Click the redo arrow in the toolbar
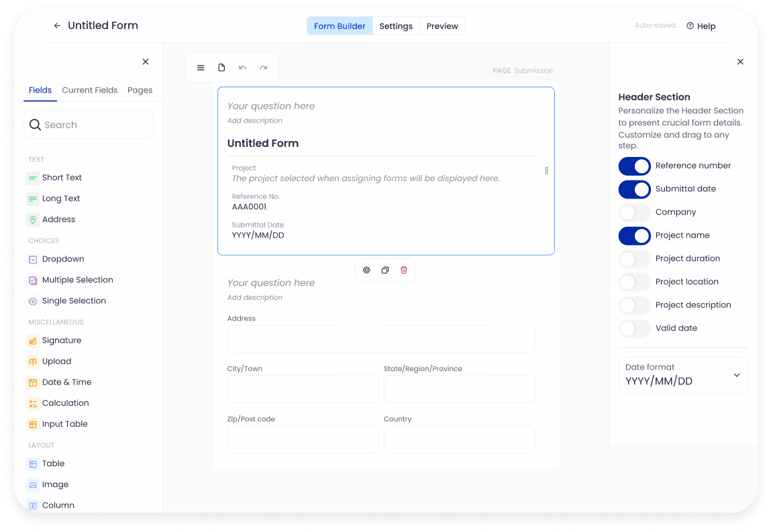The height and width of the screenshot is (532, 771). click(263, 67)
